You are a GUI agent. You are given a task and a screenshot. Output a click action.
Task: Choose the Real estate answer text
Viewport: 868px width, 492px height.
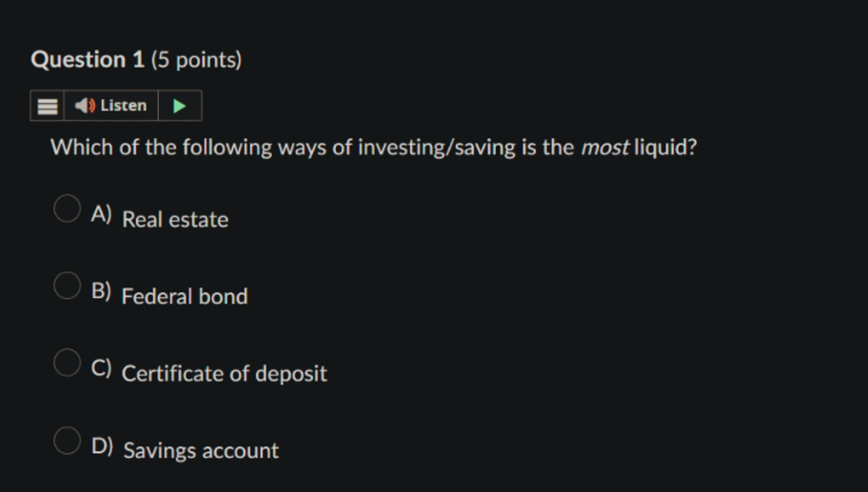[x=175, y=220]
